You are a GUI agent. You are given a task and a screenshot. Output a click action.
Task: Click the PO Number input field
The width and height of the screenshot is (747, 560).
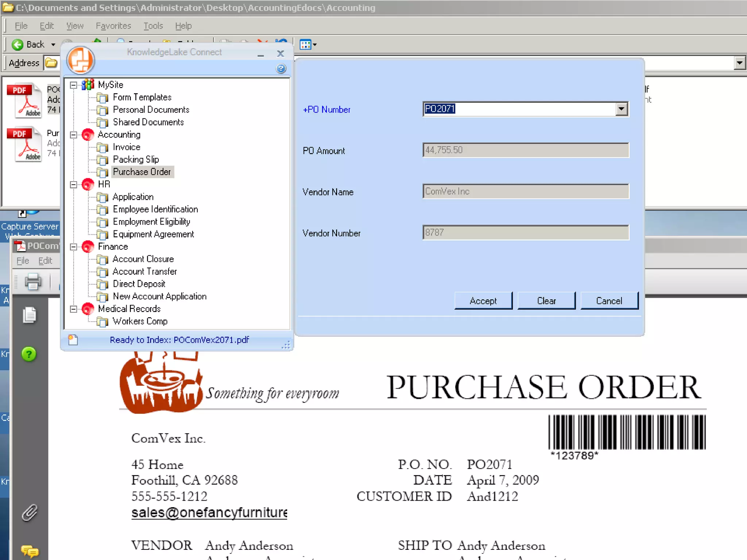[518, 109]
